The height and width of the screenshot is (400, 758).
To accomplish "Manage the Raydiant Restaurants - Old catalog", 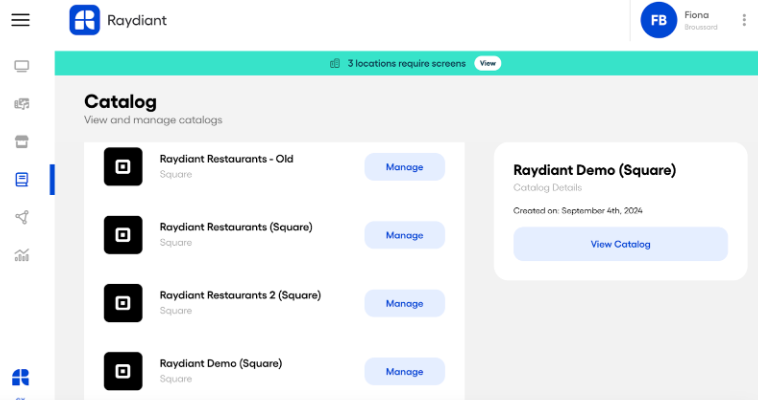I will (405, 167).
